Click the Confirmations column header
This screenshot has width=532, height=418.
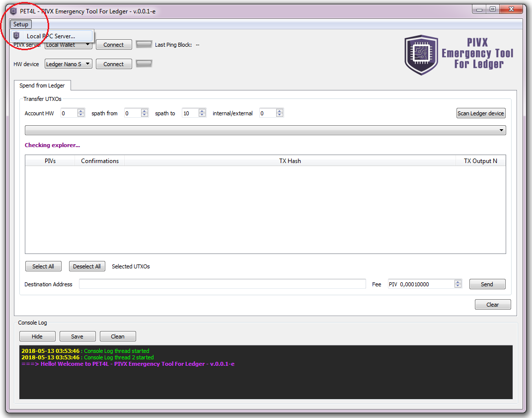(x=100, y=161)
